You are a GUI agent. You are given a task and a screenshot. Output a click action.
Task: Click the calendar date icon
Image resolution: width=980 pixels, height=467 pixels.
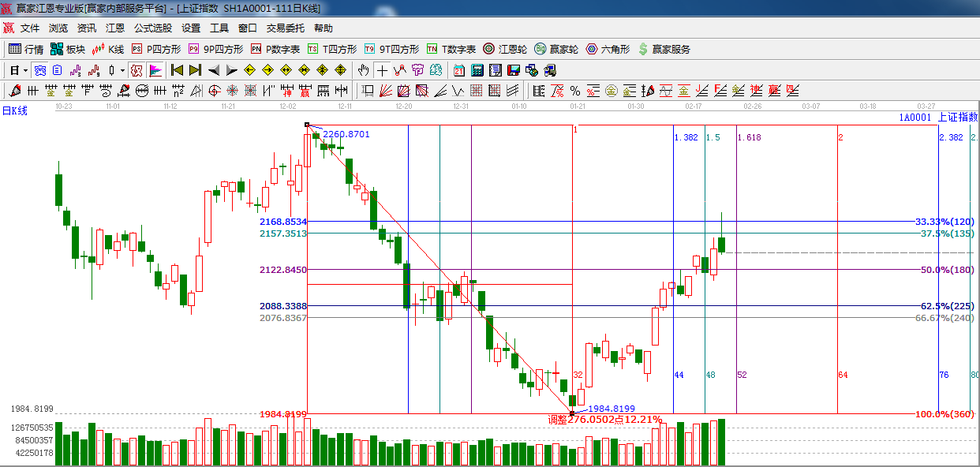tap(458, 70)
